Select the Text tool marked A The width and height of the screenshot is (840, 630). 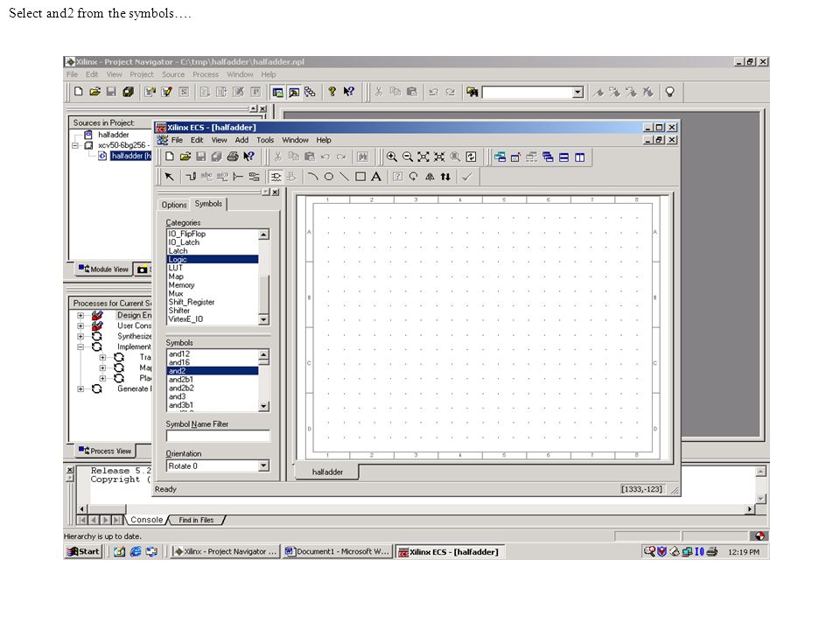[376, 176]
